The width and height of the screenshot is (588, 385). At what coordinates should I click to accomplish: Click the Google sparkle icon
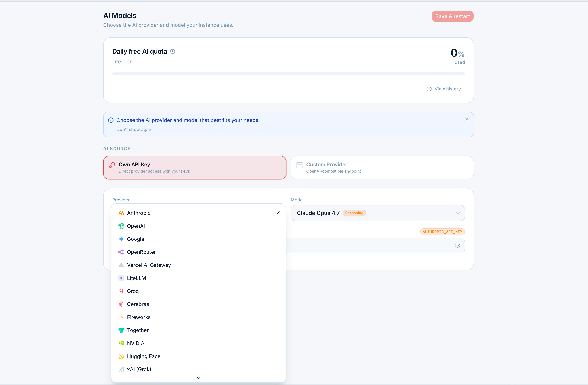tap(121, 239)
